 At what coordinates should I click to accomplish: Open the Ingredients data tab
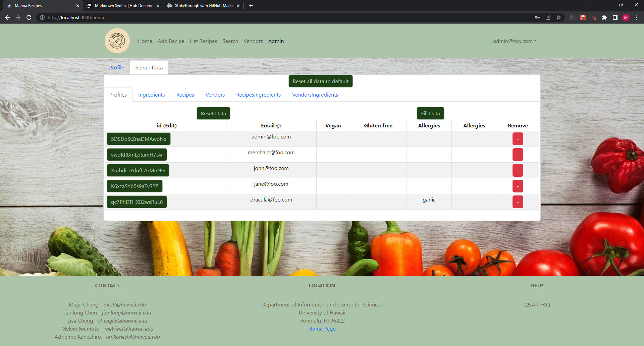(151, 95)
